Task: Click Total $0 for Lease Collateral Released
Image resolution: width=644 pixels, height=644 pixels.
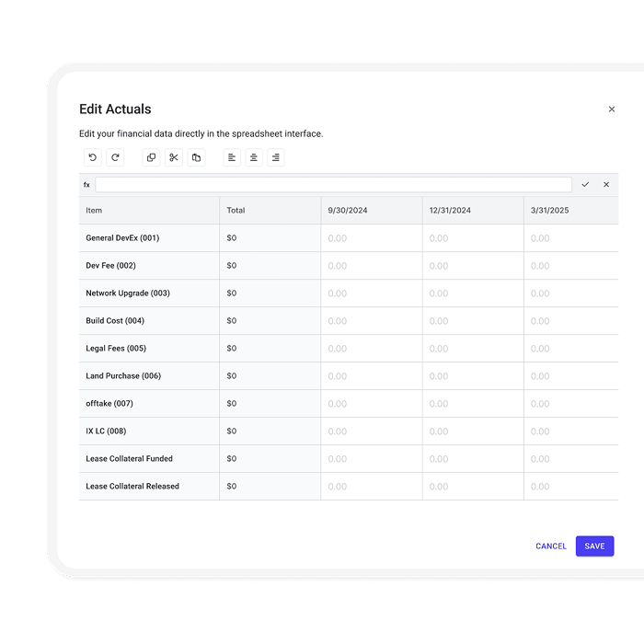Action: [270, 487]
